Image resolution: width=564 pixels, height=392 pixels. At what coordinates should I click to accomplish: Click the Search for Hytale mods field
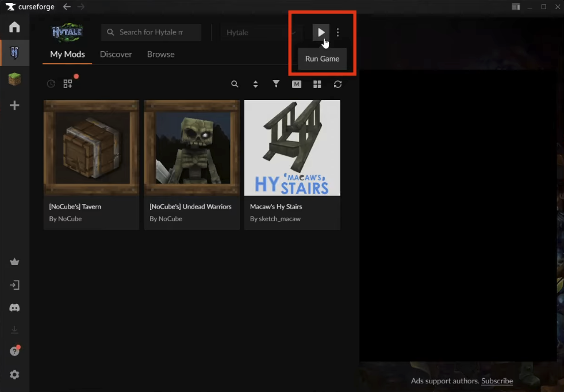coord(151,33)
